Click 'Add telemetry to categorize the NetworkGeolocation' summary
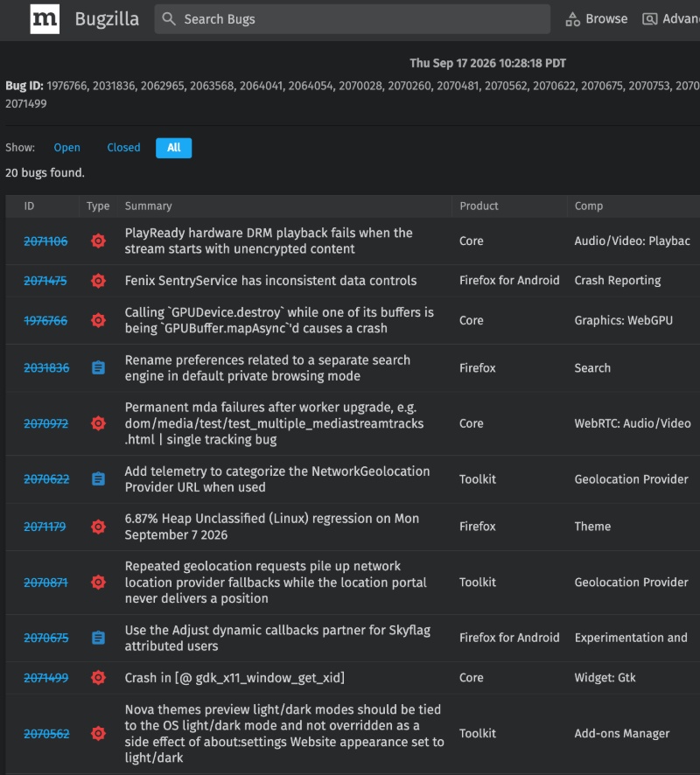700x775 pixels. point(277,479)
